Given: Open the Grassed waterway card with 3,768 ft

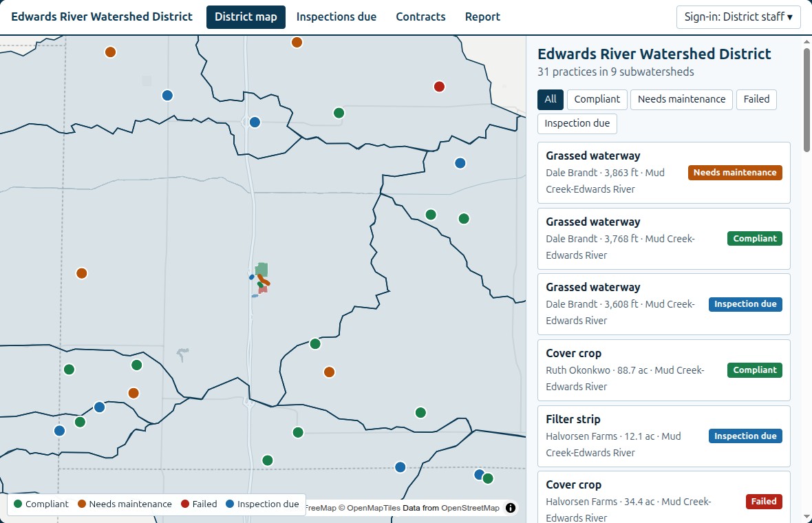Looking at the screenshot, I should [664, 239].
